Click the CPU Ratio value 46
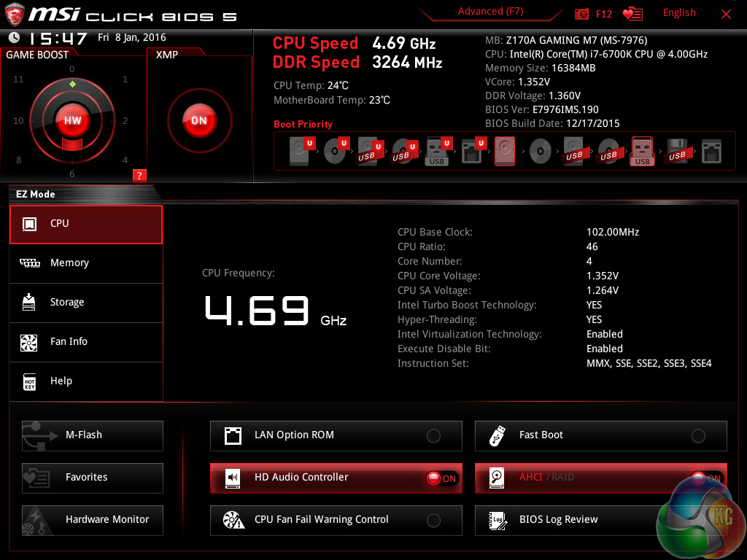Image resolution: width=747 pixels, height=560 pixels. [592, 246]
